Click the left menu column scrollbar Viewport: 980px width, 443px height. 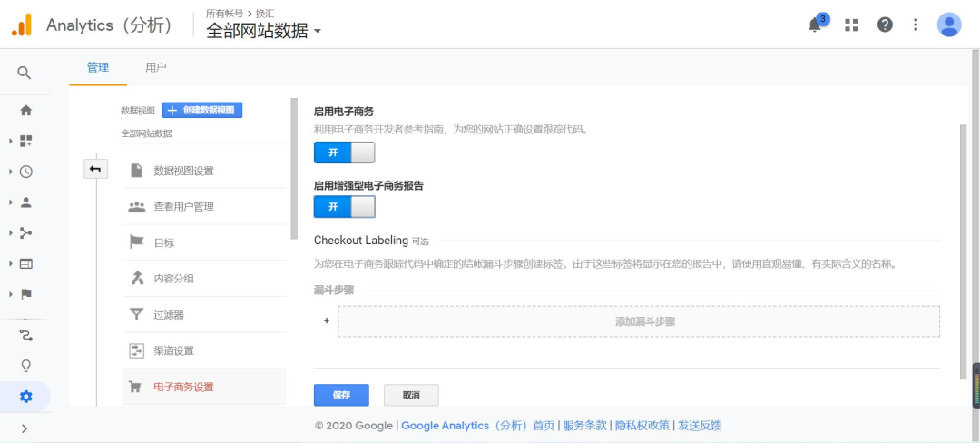click(x=294, y=169)
